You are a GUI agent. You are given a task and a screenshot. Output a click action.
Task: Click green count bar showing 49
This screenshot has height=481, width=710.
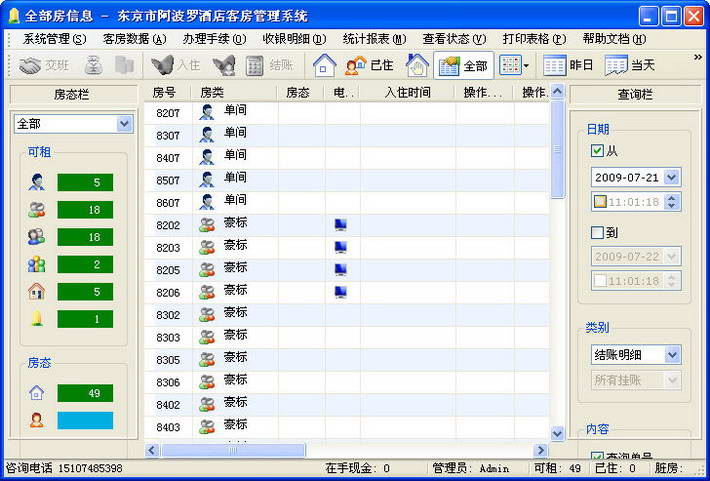tap(85, 393)
